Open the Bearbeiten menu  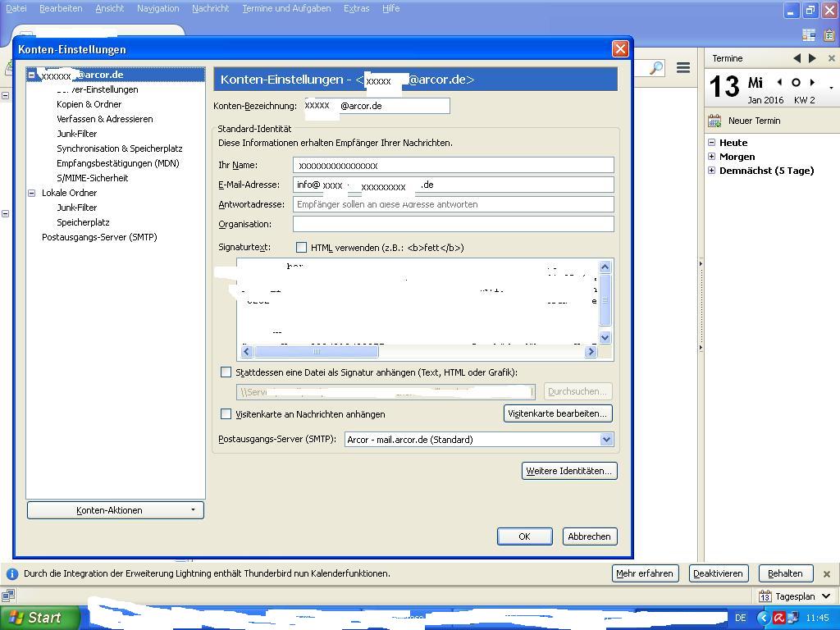click(61, 8)
